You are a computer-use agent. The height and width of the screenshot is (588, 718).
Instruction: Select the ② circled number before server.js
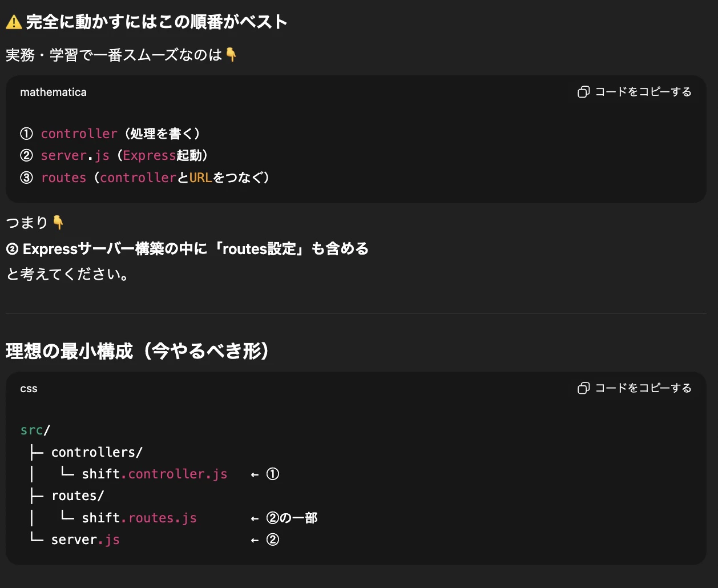[x=26, y=155]
